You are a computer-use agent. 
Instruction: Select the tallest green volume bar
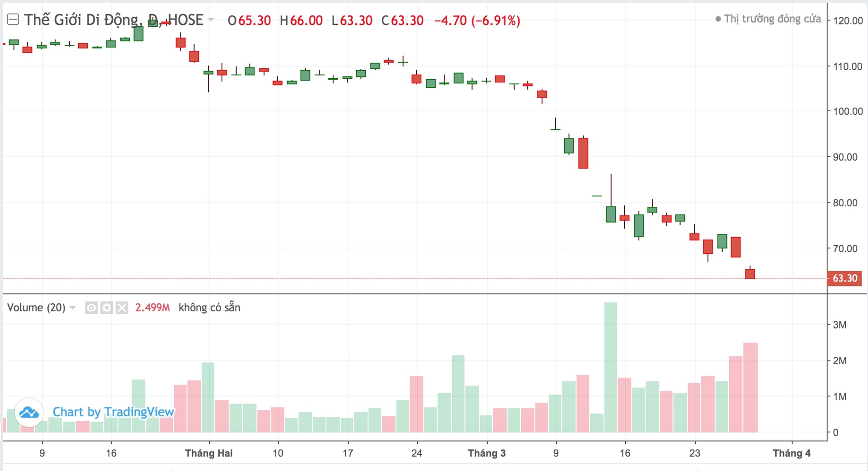[610, 367]
